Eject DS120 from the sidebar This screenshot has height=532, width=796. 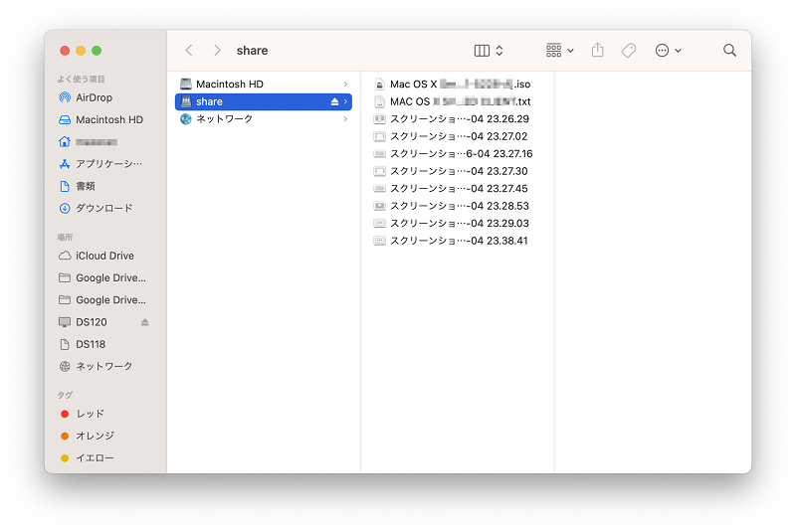(144, 322)
